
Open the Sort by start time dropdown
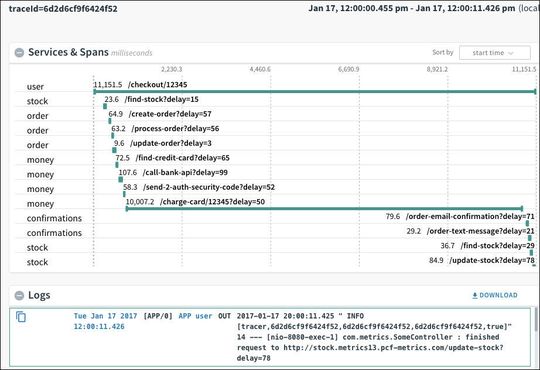click(495, 53)
